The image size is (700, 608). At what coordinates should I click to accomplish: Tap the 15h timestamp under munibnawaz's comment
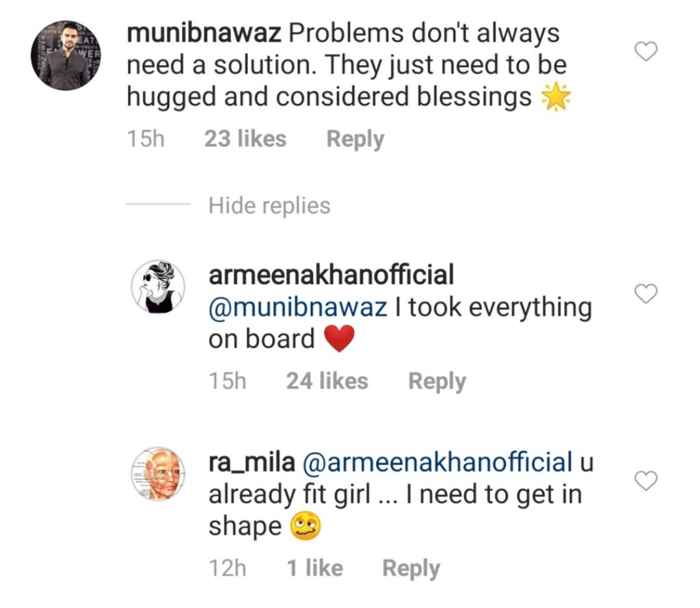(x=146, y=140)
